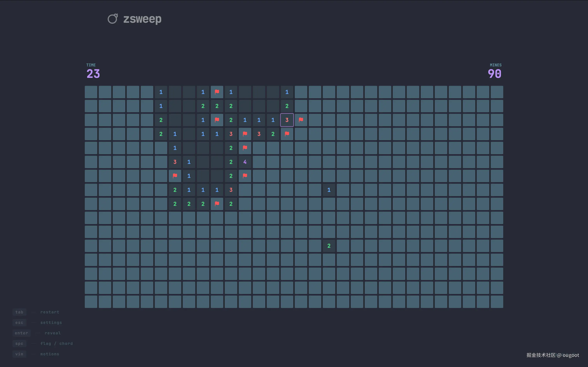Click the lone 1 cell on the right side
Viewport: 588px width, 367px height.
coord(329,190)
